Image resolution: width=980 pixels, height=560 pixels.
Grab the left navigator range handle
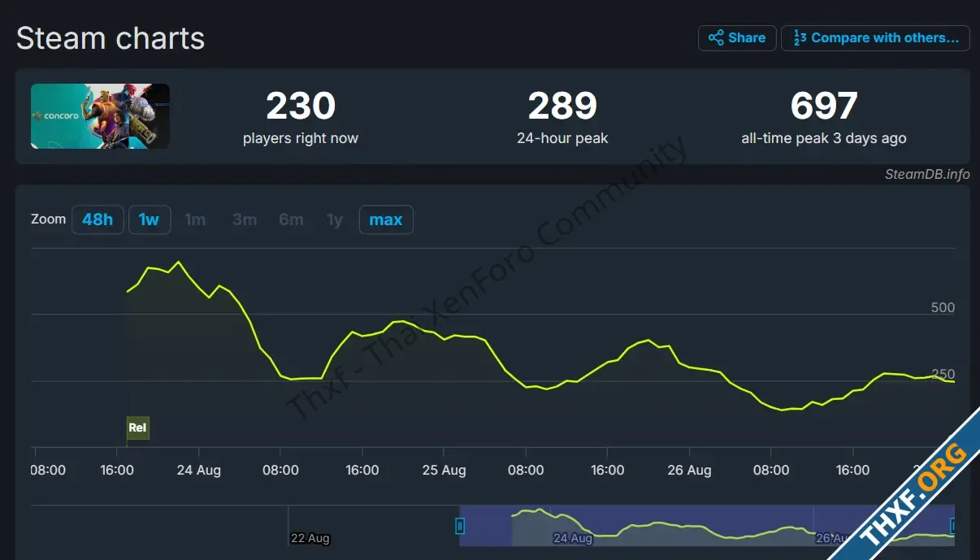point(460,526)
